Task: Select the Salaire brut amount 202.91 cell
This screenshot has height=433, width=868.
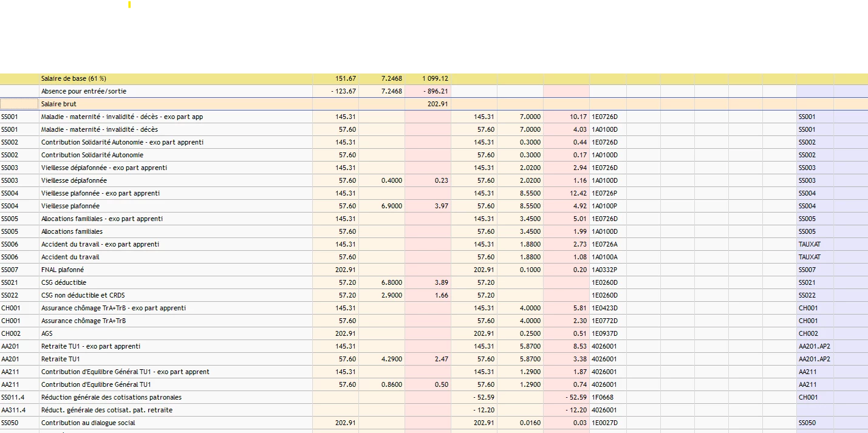Action: [x=428, y=104]
